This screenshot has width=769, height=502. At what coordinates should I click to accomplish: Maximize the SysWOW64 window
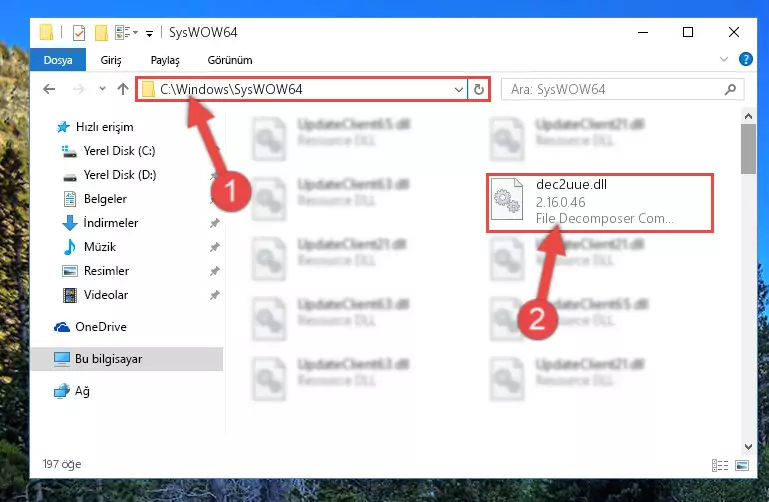tap(688, 32)
